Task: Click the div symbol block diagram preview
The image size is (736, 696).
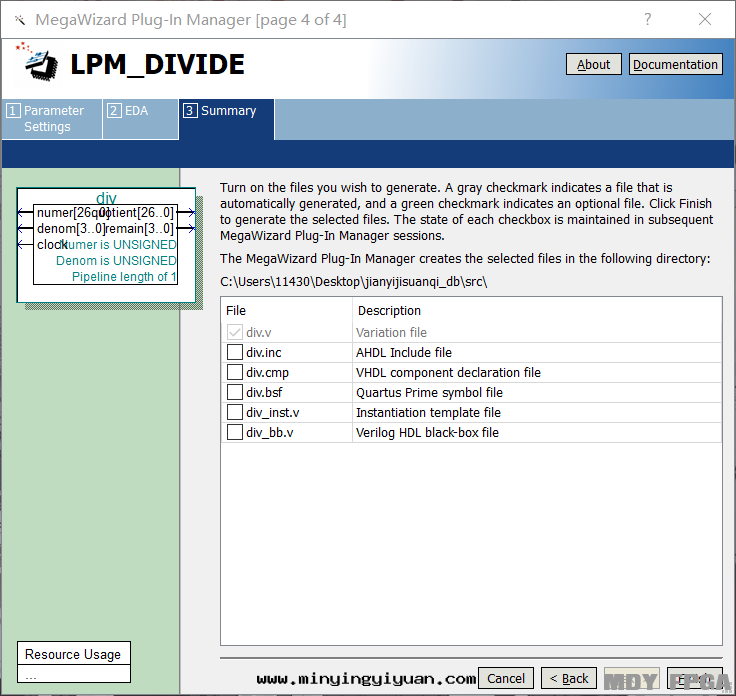Action: pyautogui.click(x=105, y=244)
